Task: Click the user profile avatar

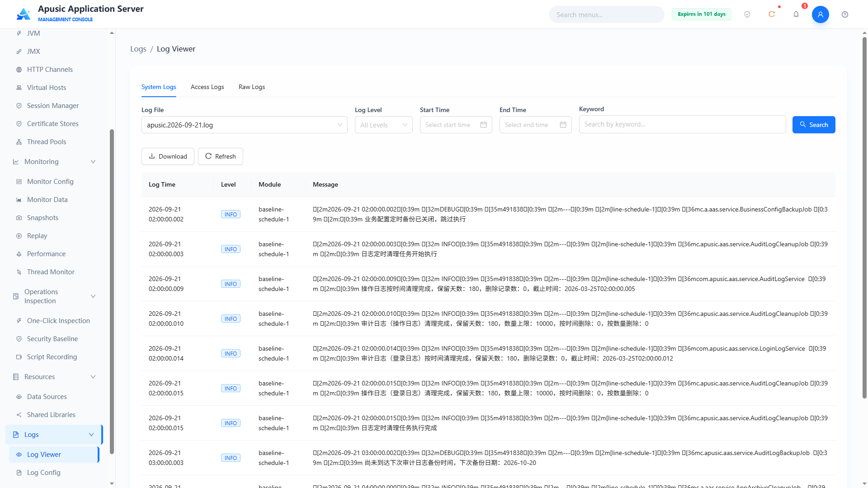Action: point(820,14)
